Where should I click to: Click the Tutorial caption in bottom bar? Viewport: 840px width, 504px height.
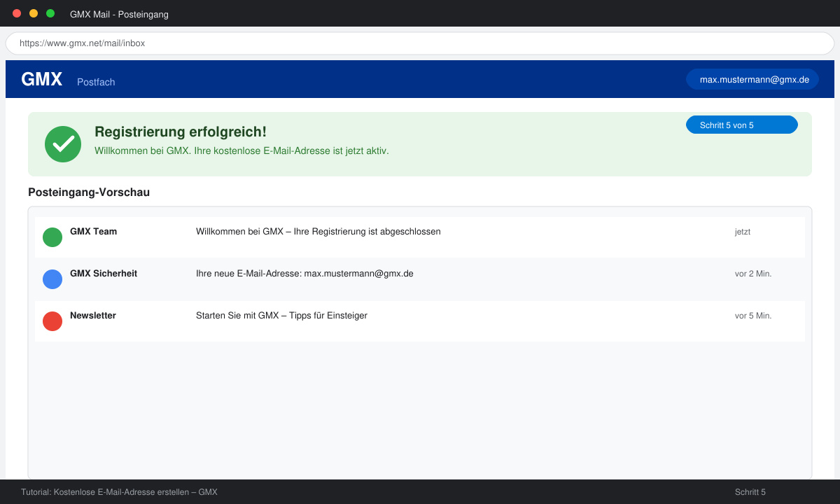coord(119,492)
